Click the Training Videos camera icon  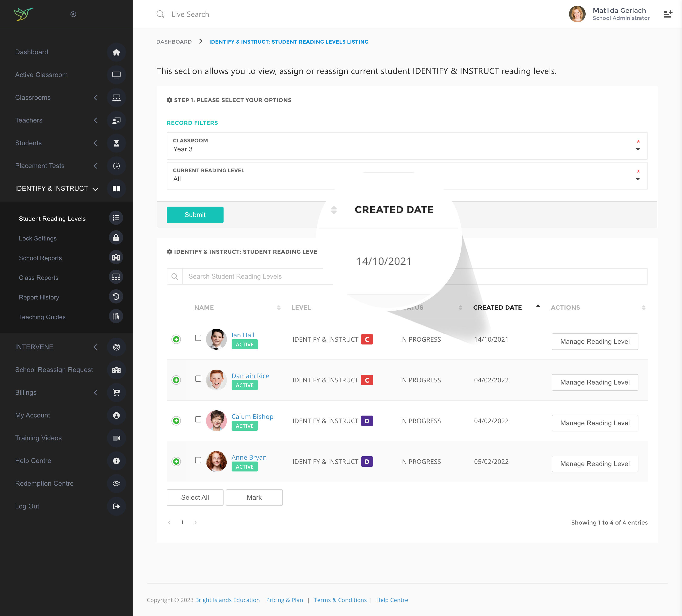[x=116, y=438]
